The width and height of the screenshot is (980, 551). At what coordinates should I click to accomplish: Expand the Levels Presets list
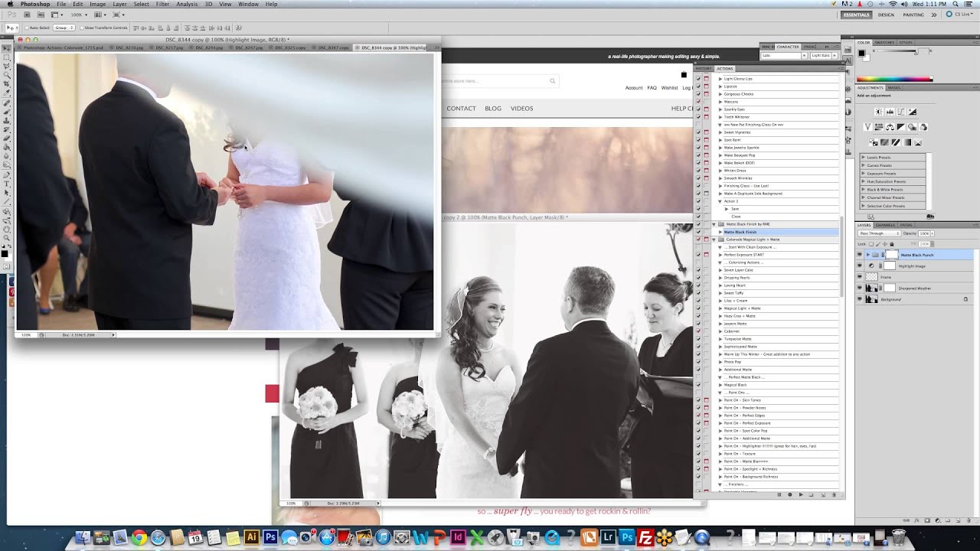pyautogui.click(x=864, y=158)
